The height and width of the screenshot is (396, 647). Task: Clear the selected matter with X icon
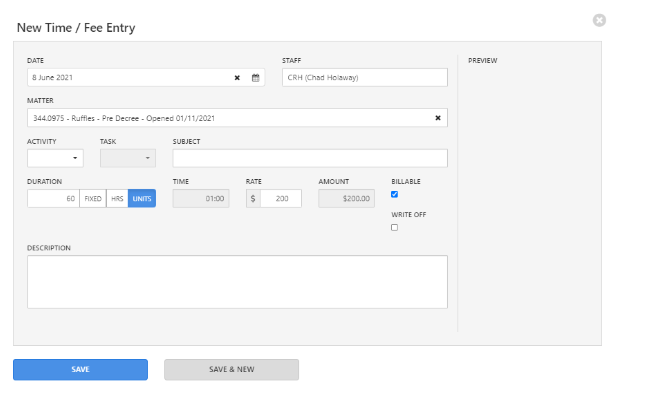(438, 118)
